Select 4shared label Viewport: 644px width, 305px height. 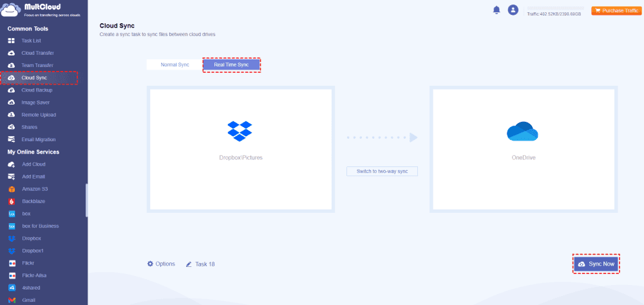[x=31, y=288]
